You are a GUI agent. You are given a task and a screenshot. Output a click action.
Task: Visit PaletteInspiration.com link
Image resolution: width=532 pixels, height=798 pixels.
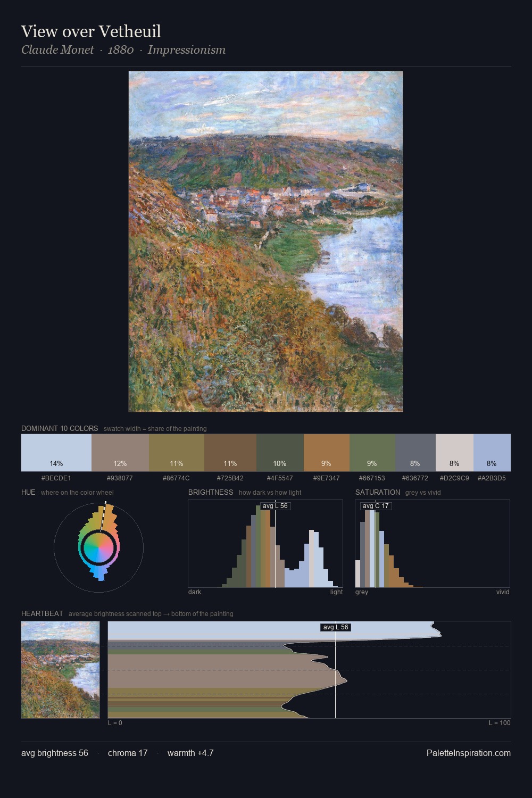[469, 753]
